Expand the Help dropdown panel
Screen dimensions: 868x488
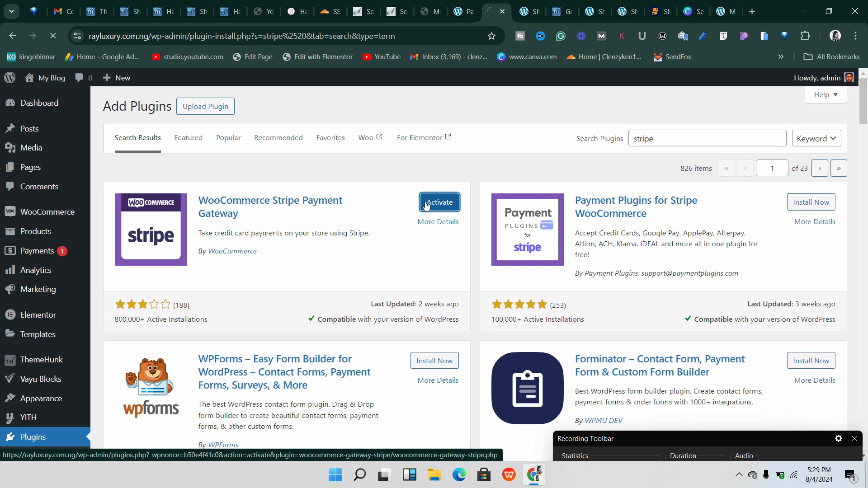click(x=826, y=95)
